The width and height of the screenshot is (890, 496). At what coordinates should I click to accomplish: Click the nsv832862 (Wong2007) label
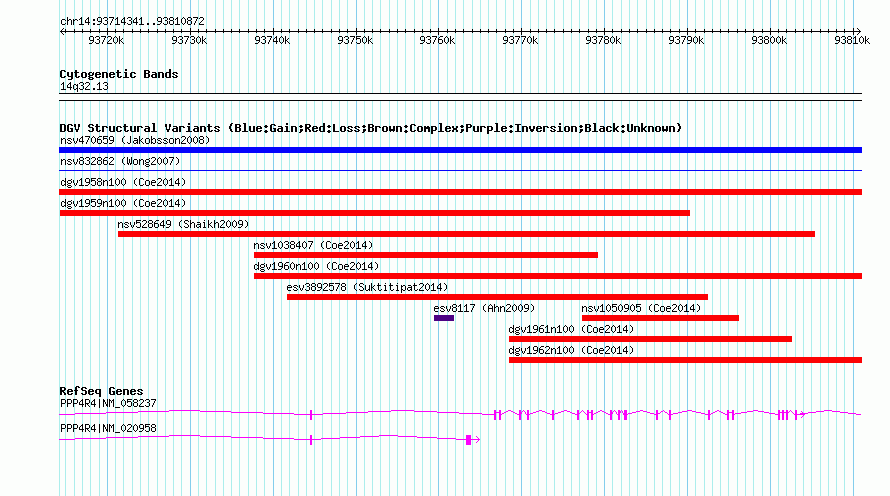point(120,161)
